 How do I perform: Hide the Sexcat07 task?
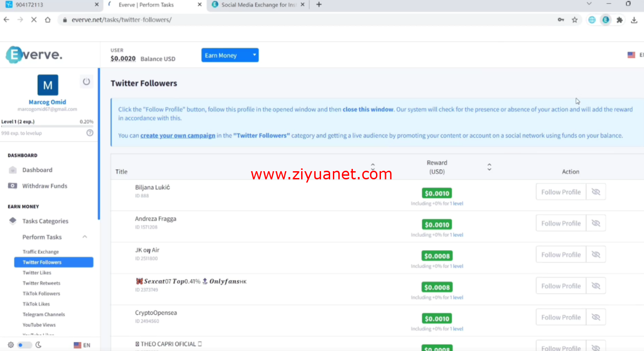pyautogui.click(x=596, y=286)
